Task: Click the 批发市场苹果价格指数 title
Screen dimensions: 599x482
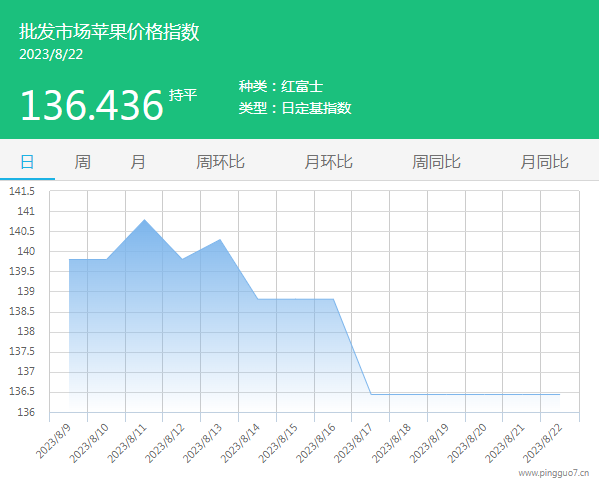Action: pyautogui.click(x=109, y=31)
